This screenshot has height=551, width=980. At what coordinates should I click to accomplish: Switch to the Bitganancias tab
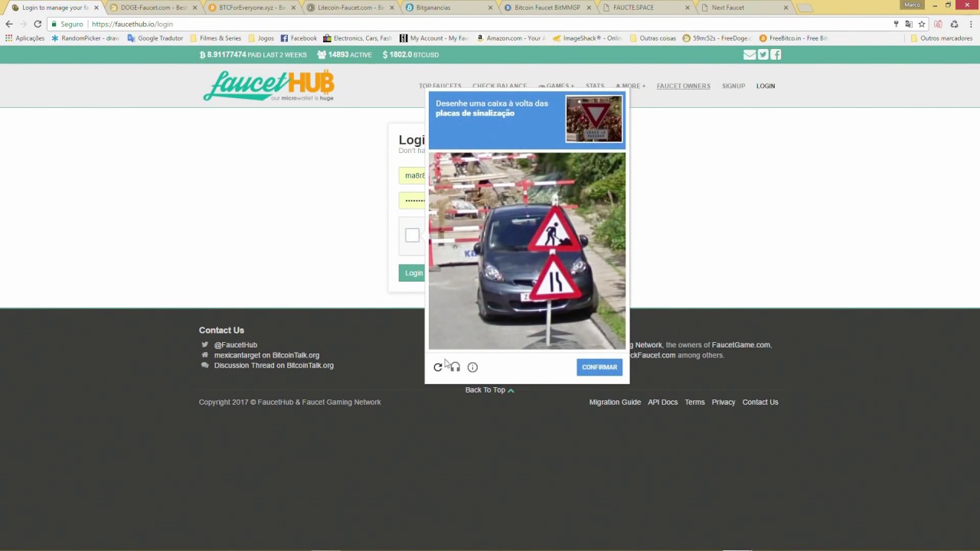pyautogui.click(x=448, y=8)
